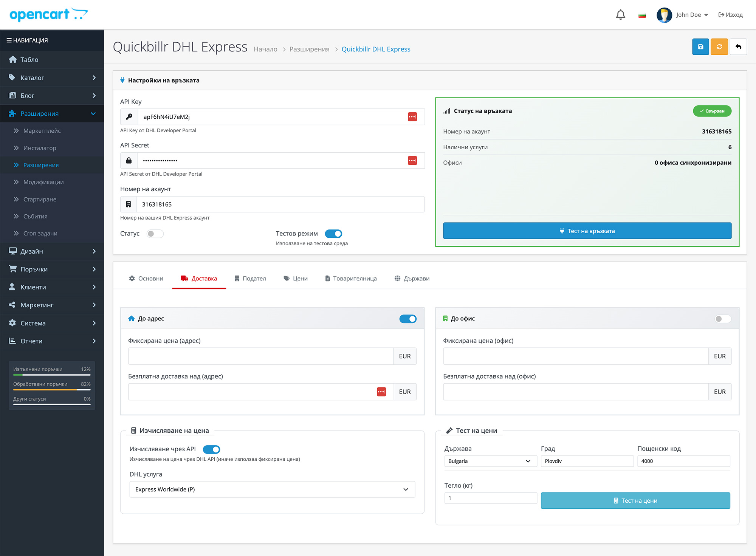Enable the Статус toggle switch
The image size is (756, 556).
155,234
